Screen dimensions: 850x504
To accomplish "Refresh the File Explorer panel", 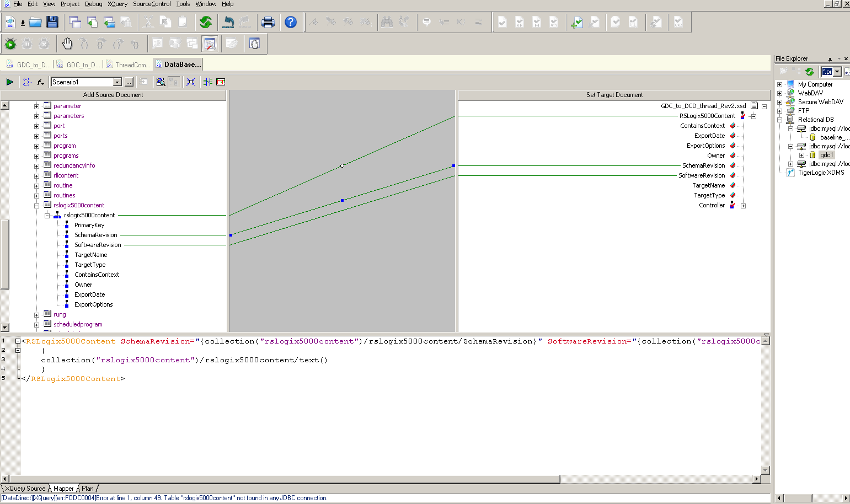I will [810, 72].
